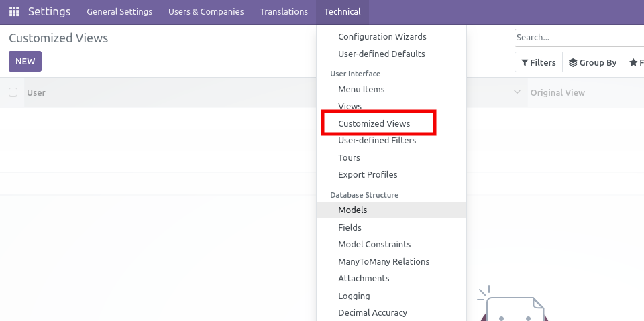Go to ManyToMany Relations item

tap(384, 261)
